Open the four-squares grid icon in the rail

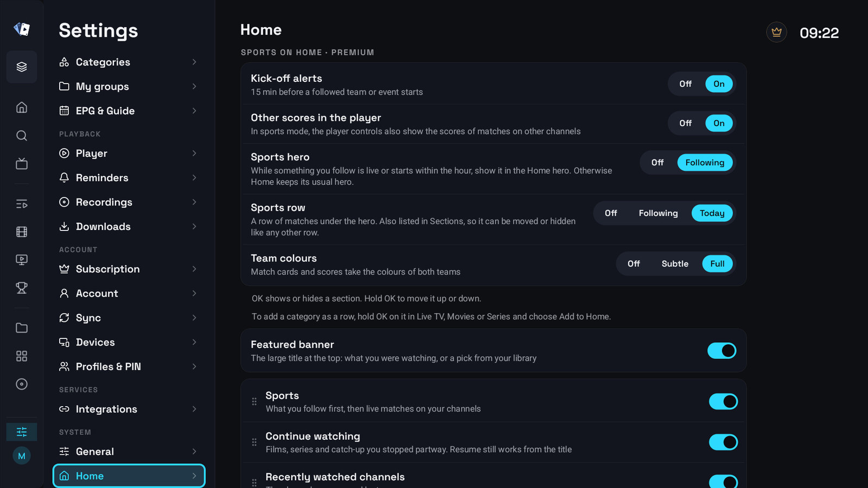[x=22, y=356]
